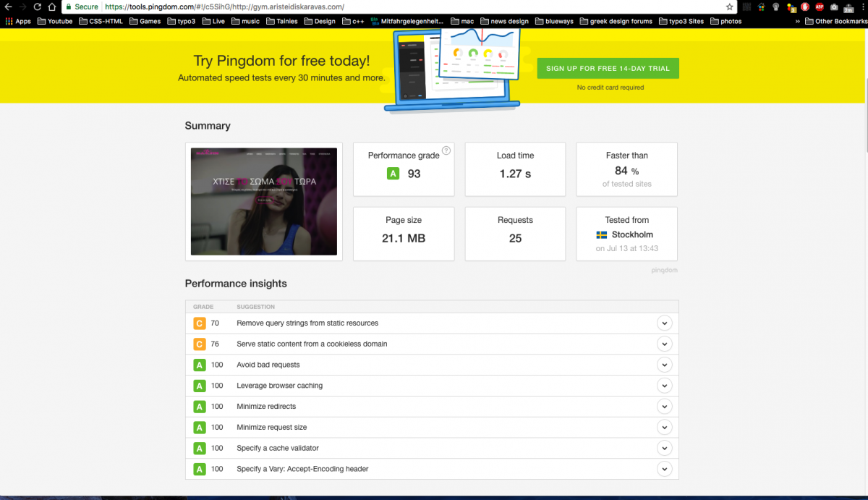Open the greek design forums folder
Viewport: 868px width, 500px height.
[616, 21]
